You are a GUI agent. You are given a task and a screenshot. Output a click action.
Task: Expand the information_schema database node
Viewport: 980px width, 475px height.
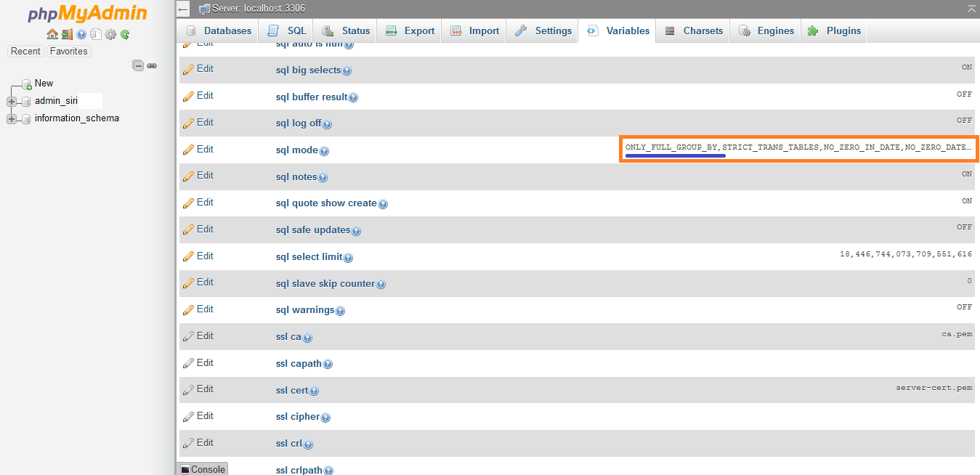[x=12, y=118]
